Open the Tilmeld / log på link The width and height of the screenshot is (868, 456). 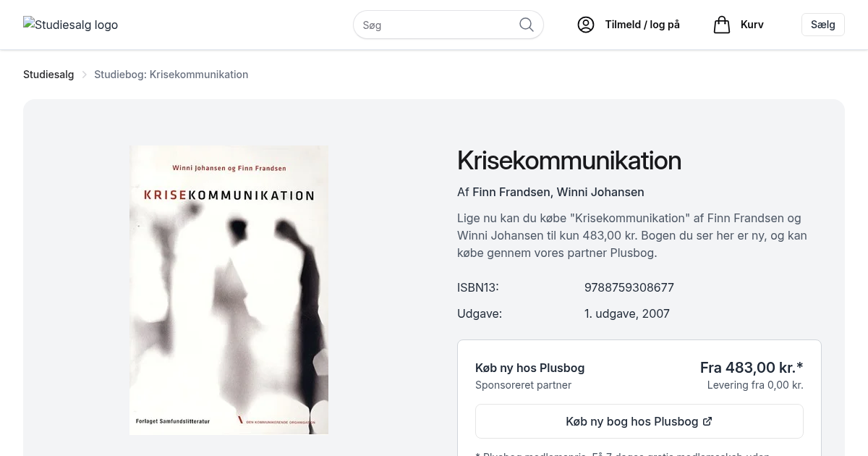click(x=642, y=25)
